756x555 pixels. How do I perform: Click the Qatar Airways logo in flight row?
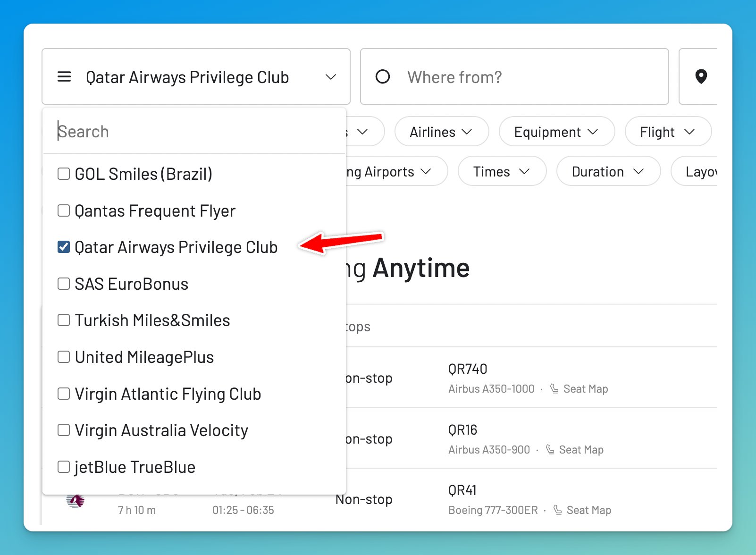coord(76,501)
